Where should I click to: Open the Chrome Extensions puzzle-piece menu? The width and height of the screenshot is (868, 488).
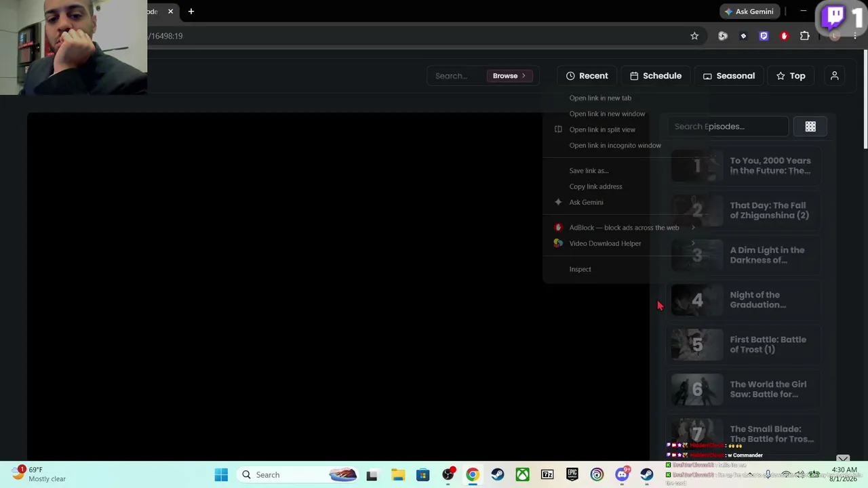tap(805, 36)
